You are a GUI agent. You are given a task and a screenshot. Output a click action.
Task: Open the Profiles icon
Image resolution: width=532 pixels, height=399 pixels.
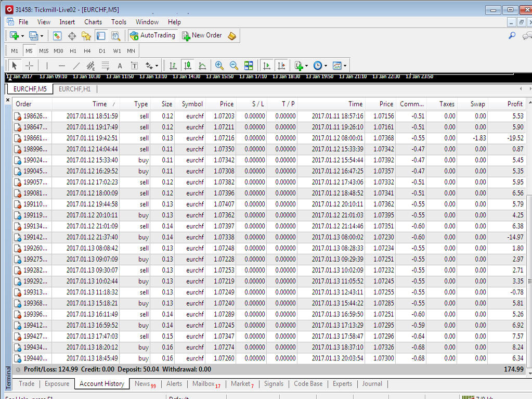[33, 35]
